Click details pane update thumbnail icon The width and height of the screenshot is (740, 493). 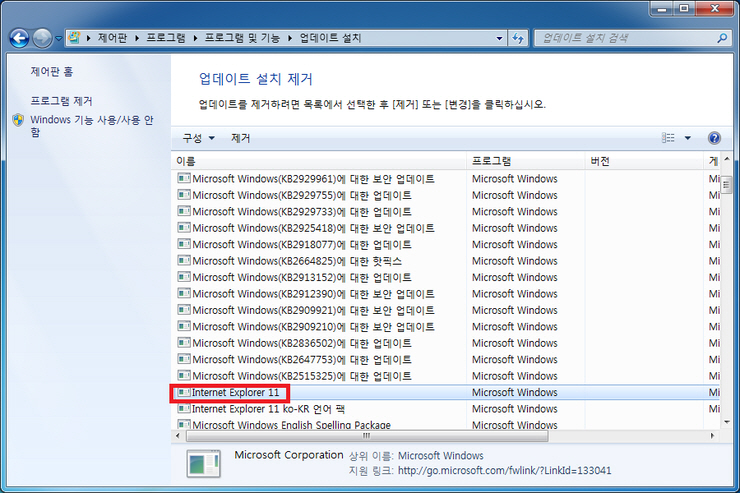coord(204,463)
